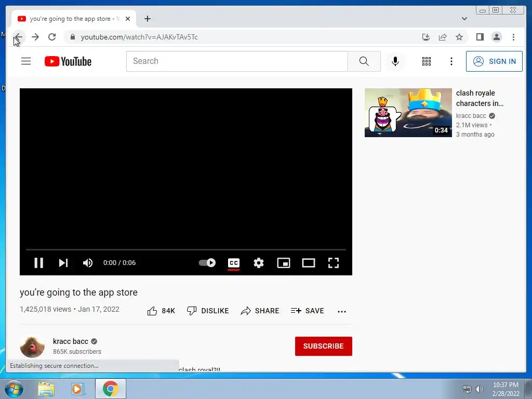
Task: Open clash royale characters video thumbnail
Action: [x=408, y=113]
